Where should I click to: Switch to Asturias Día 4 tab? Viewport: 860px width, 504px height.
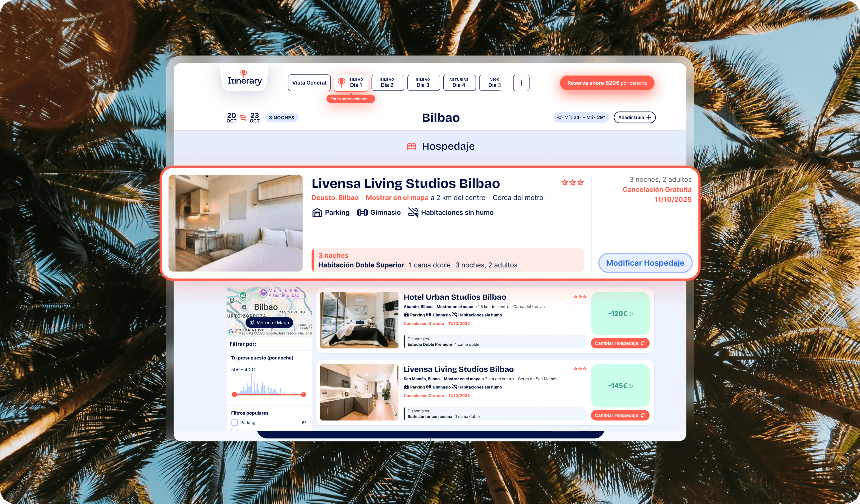(x=459, y=83)
